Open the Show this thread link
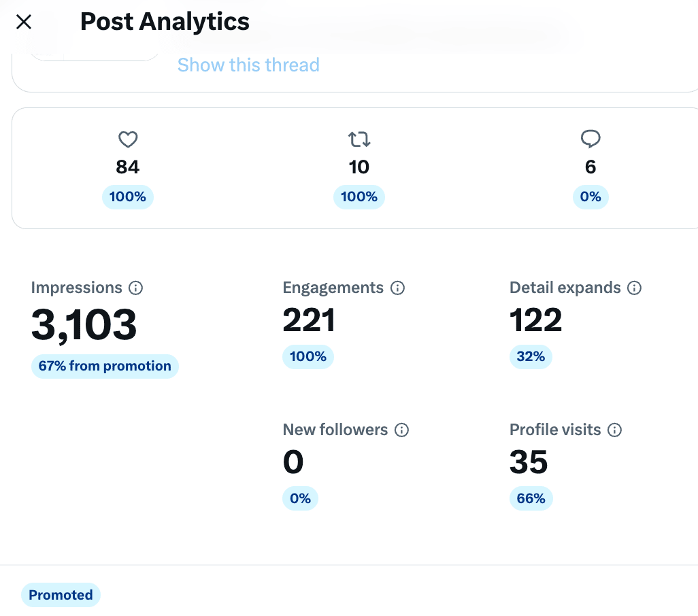The width and height of the screenshot is (698, 616). (248, 65)
